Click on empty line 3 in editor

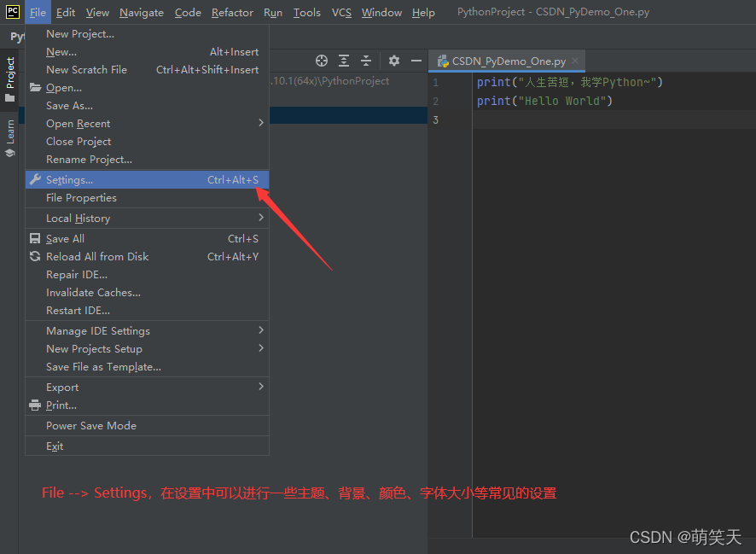[597, 120]
